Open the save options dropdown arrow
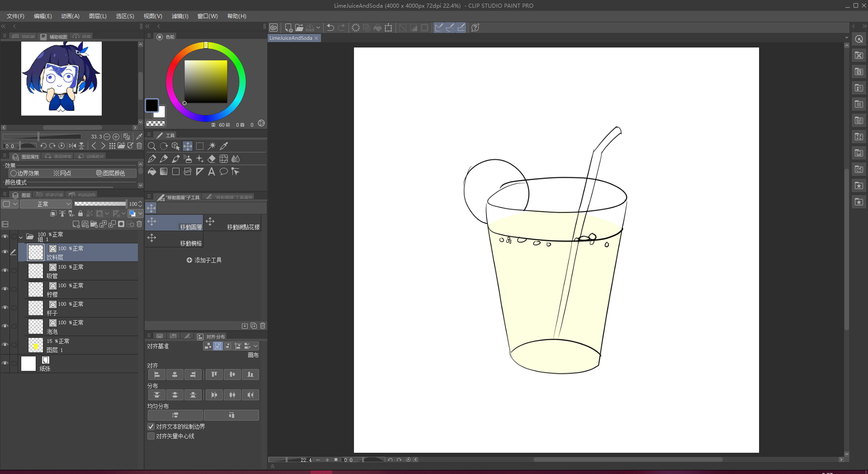This screenshot has height=474, width=868. [x=318, y=28]
